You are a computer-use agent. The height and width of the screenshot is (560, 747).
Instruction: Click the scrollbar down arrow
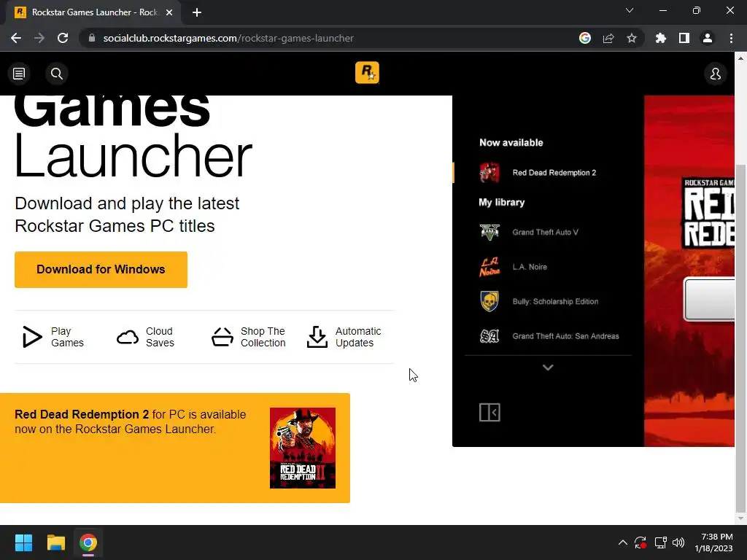tap(740, 518)
